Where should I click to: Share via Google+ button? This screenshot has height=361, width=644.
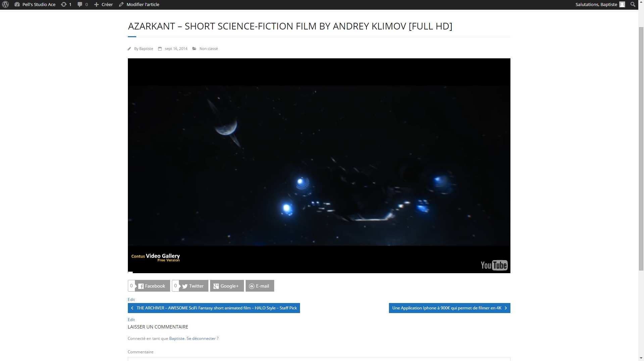point(227,286)
